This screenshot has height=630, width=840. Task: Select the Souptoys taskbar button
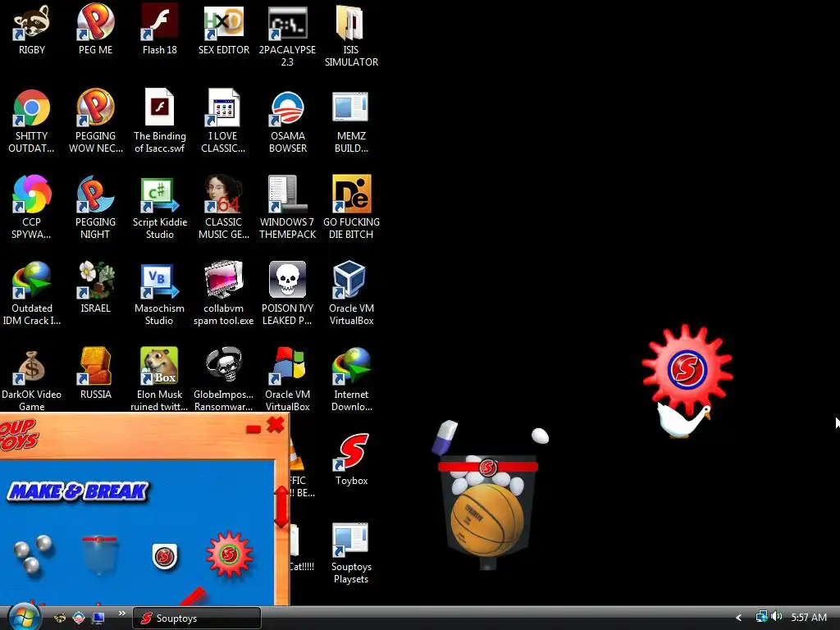click(197, 619)
